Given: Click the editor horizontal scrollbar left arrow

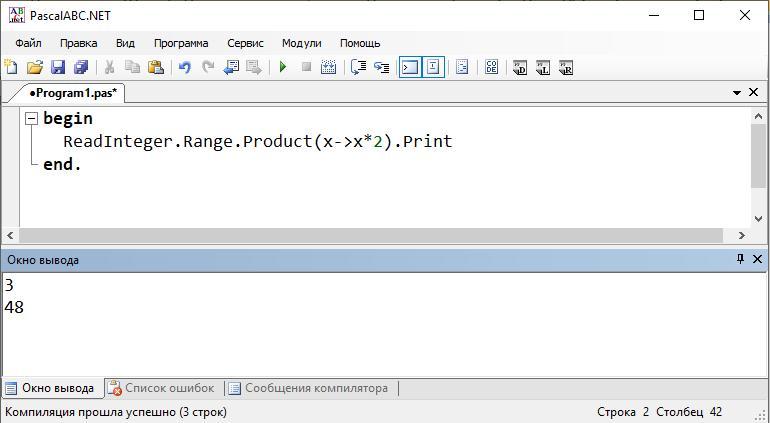Looking at the screenshot, I should pyautogui.click(x=10, y=236).
